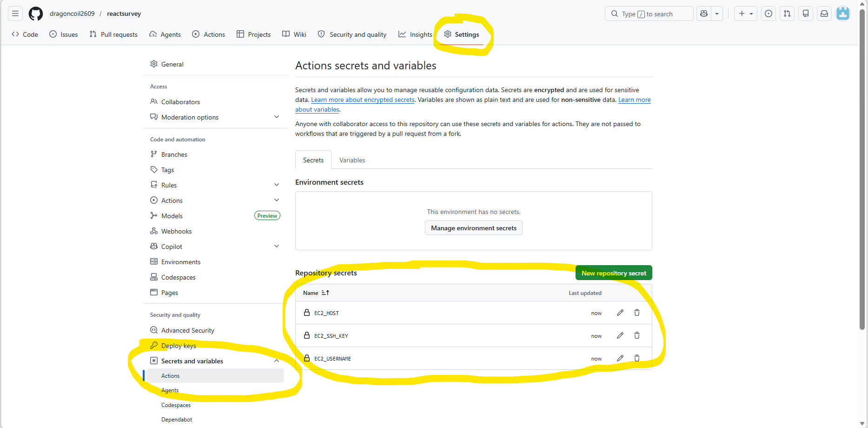Focus the Type / to search box
This screenshot has width=868, height=428.
click(x=649, y=13)
